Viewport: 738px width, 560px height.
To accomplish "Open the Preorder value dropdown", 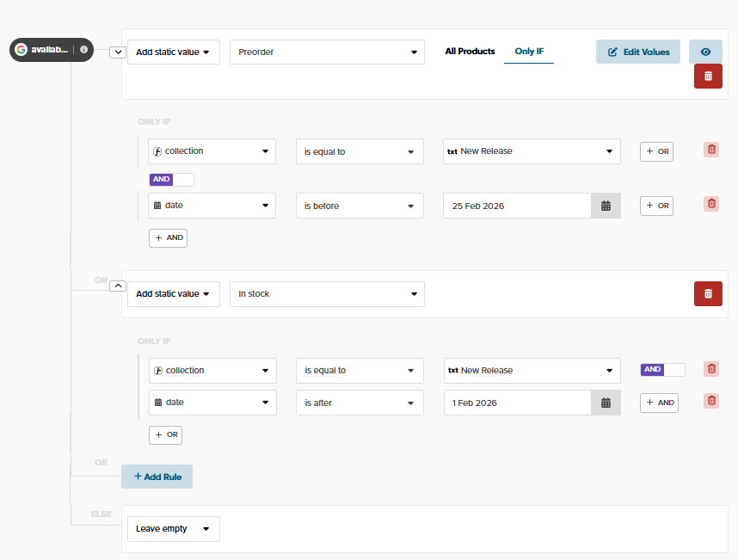I will (x=327, y=52).
